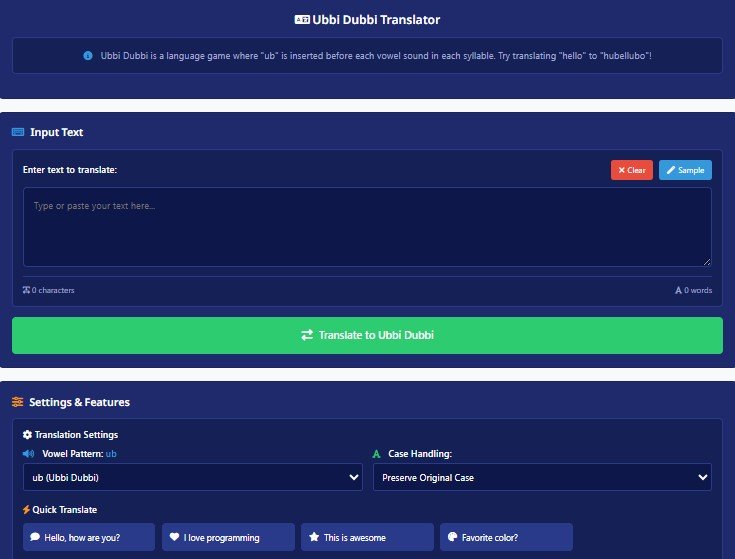The image size is (735, 559).
Task: Click the heart icon on I love programming
Action: 174,537
